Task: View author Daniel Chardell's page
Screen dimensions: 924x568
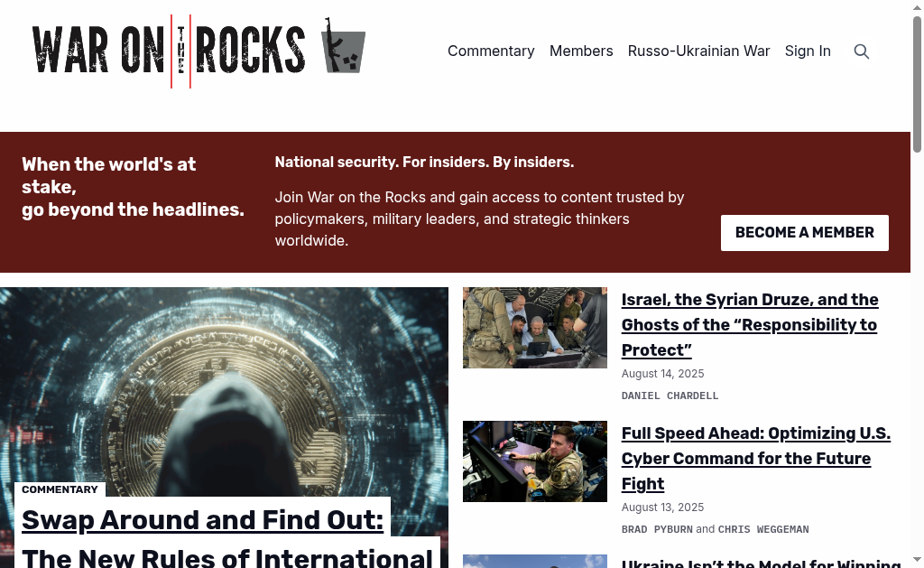Action: click(670, 396)
